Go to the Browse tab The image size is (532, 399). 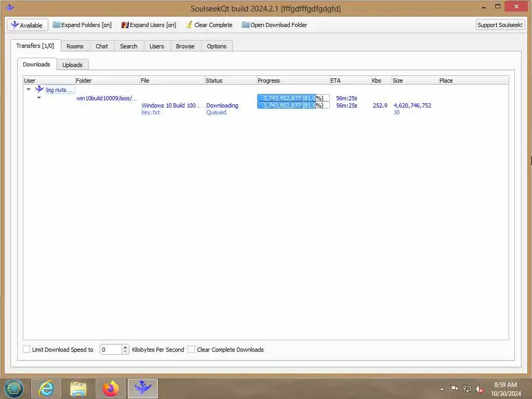[185, 46]
